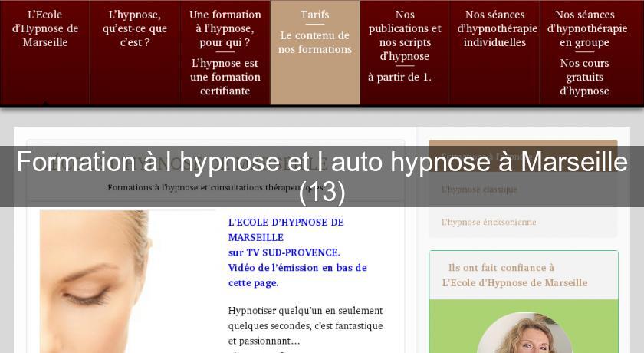Select Une formation à l'hypnose, pour qui ?
Image resolution: width=644 pixels, height=353 pixels.
pos(225,28)
